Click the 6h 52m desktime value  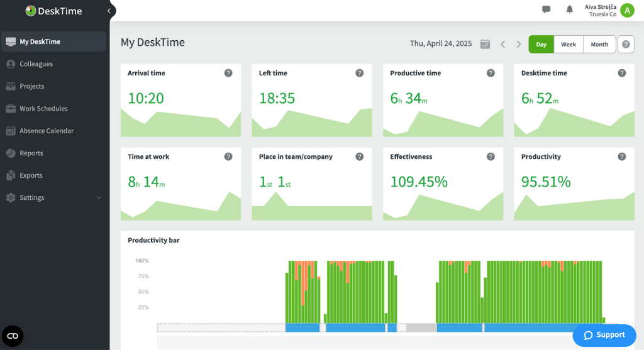(540, 99)
